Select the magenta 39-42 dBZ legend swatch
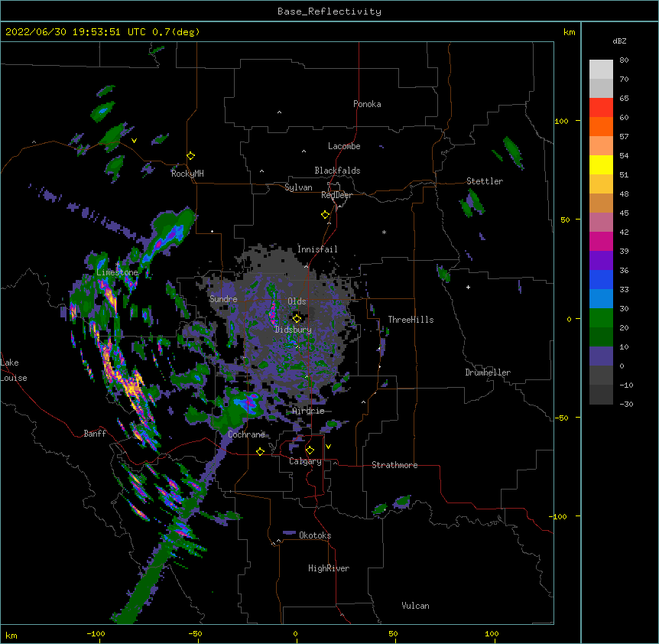 click(x=601, y=241)
